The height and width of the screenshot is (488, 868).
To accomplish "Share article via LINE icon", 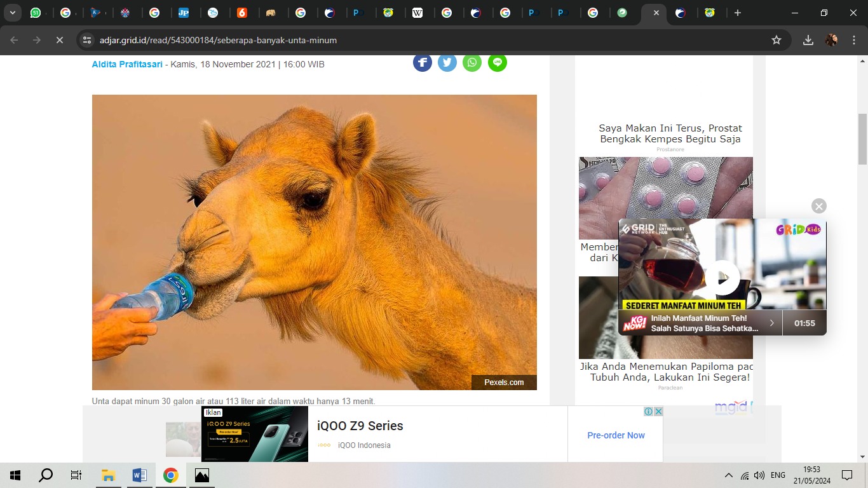I will [x=498, y=62].
